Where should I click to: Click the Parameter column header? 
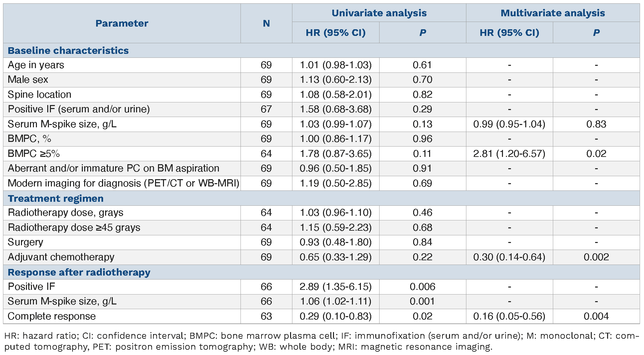coord(122,23)
